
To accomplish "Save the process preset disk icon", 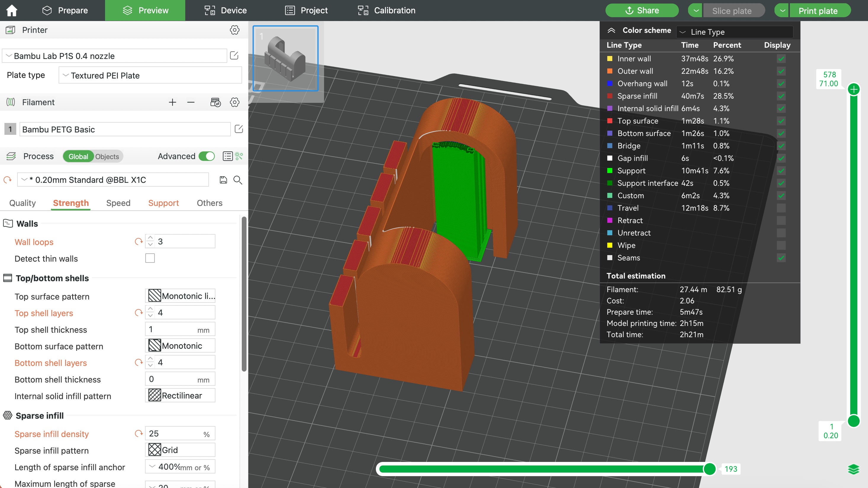I will [223, 180].
